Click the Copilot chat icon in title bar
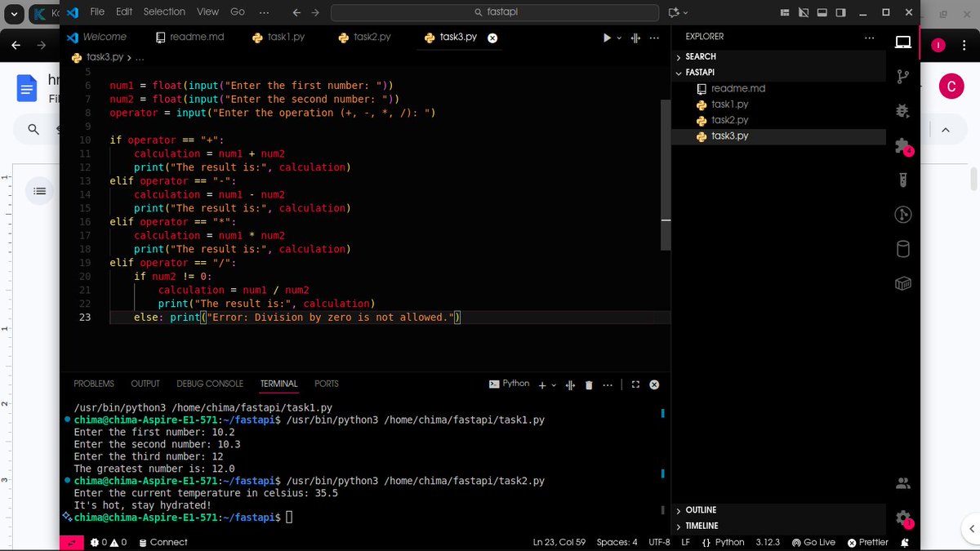Screen dimensions: 980x551 [x=673, y=12]
